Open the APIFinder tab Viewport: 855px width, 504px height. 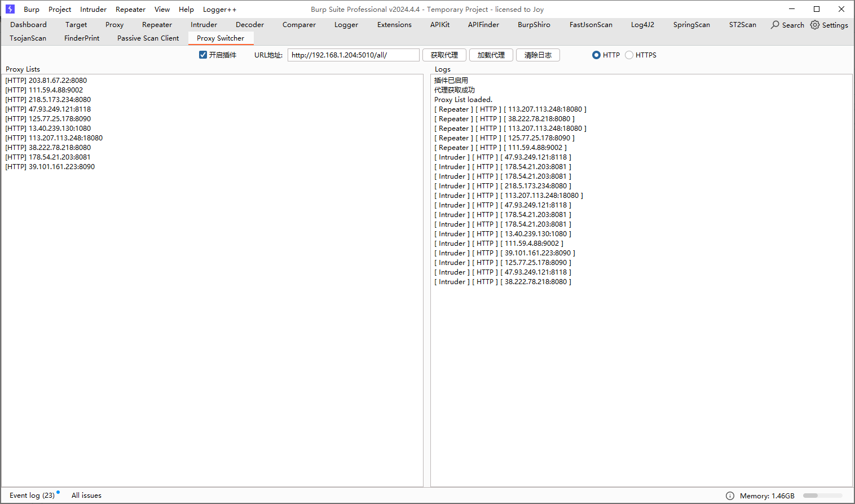483,25
